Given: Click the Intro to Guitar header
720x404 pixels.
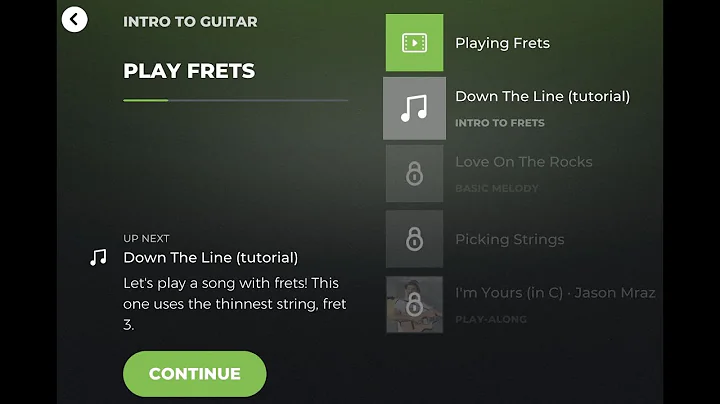Looking at the screenshot, I should pyautogui.click(x=190, y=21).
